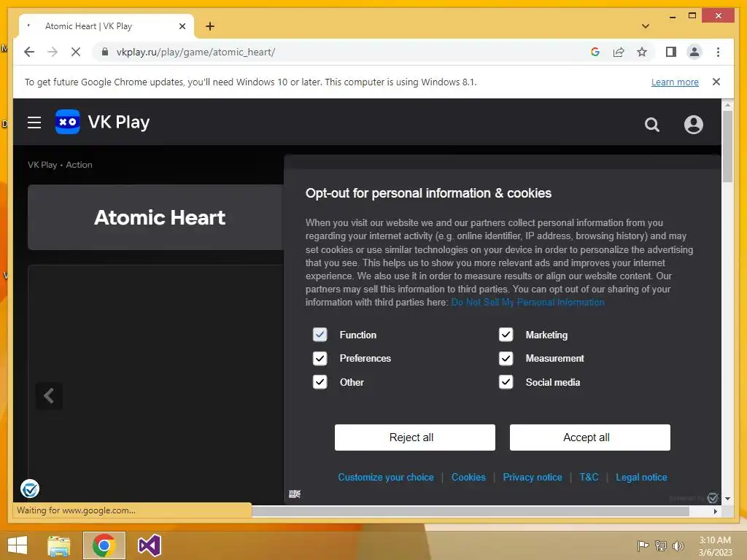Image resolution: width=747 pixels, height=560 pixels.
Task: Click the Reject all button
Action: 414,437
